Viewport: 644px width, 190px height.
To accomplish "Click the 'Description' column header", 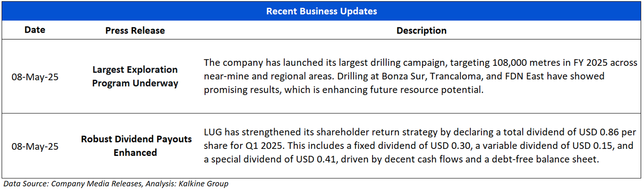I will point(421,30).
